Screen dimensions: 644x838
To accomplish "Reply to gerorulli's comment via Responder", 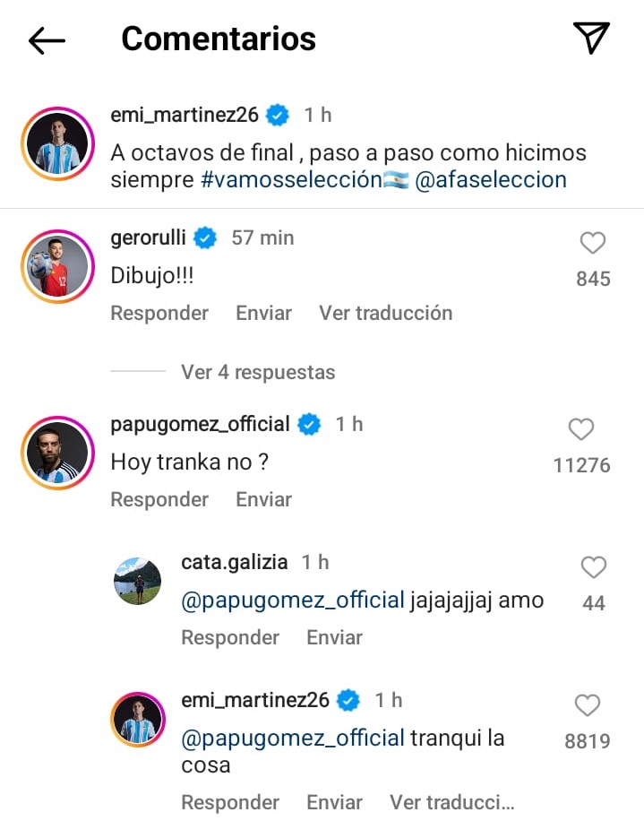I will pos(159,313).
